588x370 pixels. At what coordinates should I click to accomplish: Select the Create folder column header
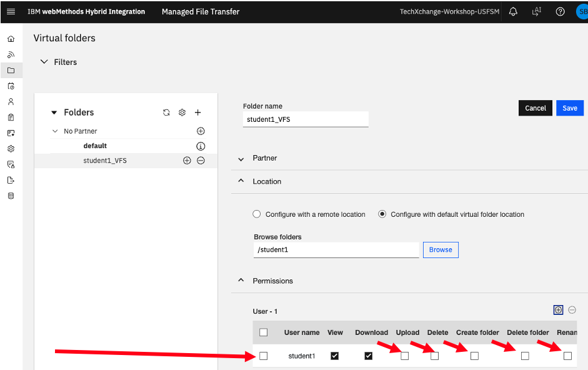477,332
